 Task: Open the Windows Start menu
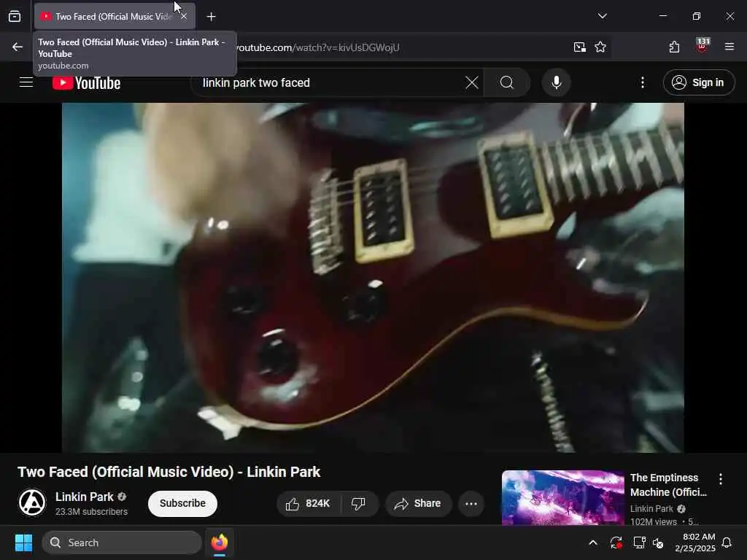click(x=23, y=542)
